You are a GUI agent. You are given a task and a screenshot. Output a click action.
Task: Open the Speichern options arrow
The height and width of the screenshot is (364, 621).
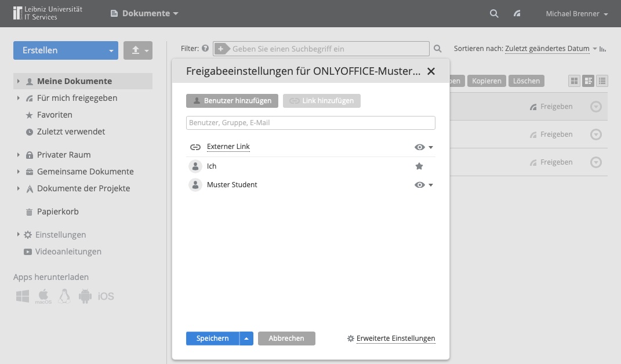tap(246, 338)
